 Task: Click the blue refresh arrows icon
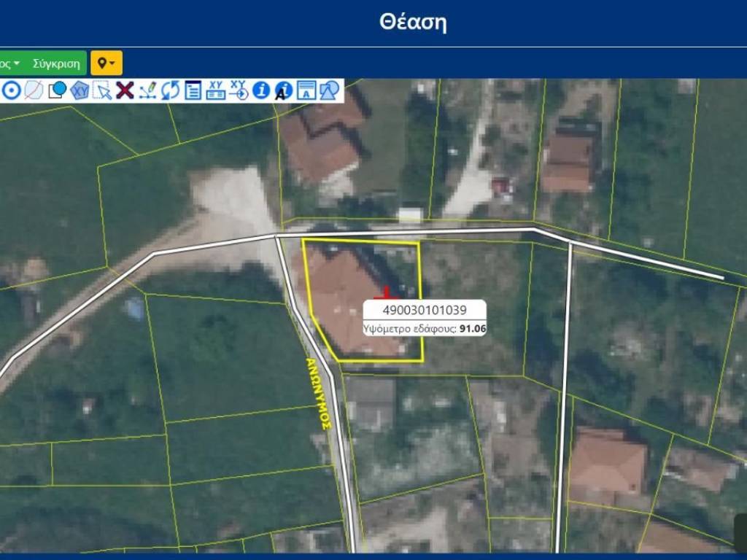pos(170,90)
